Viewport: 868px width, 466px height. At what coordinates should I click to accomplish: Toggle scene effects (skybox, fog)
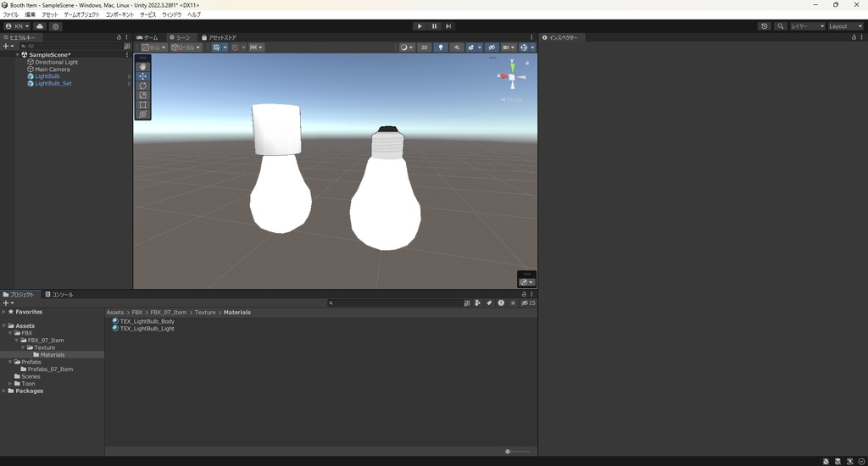pos(471,47)
